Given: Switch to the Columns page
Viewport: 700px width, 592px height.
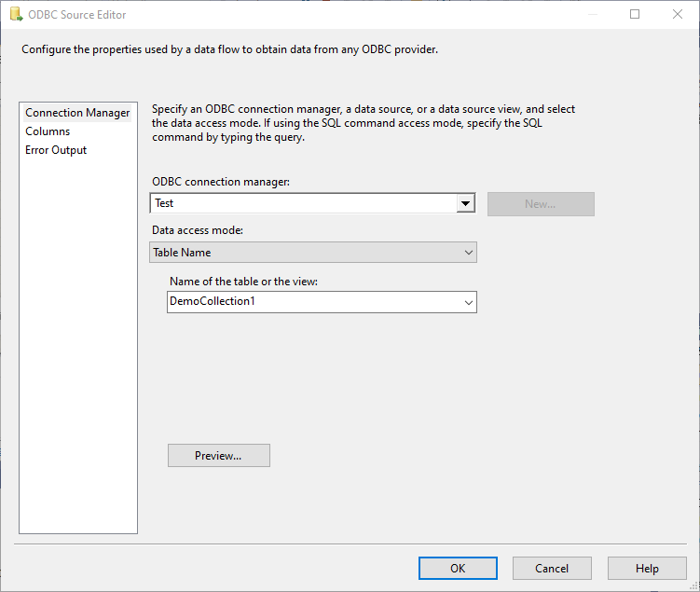Looking at the screenshot, I should coord(48,131).
